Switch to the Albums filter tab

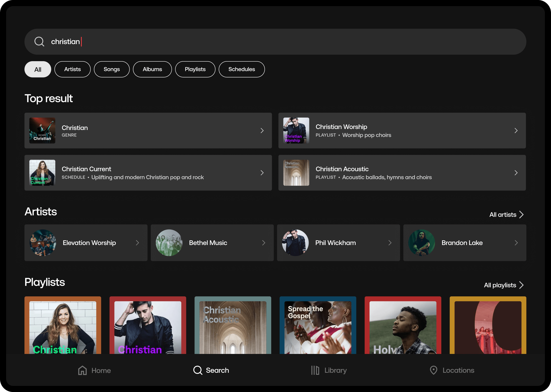point(152,70)
